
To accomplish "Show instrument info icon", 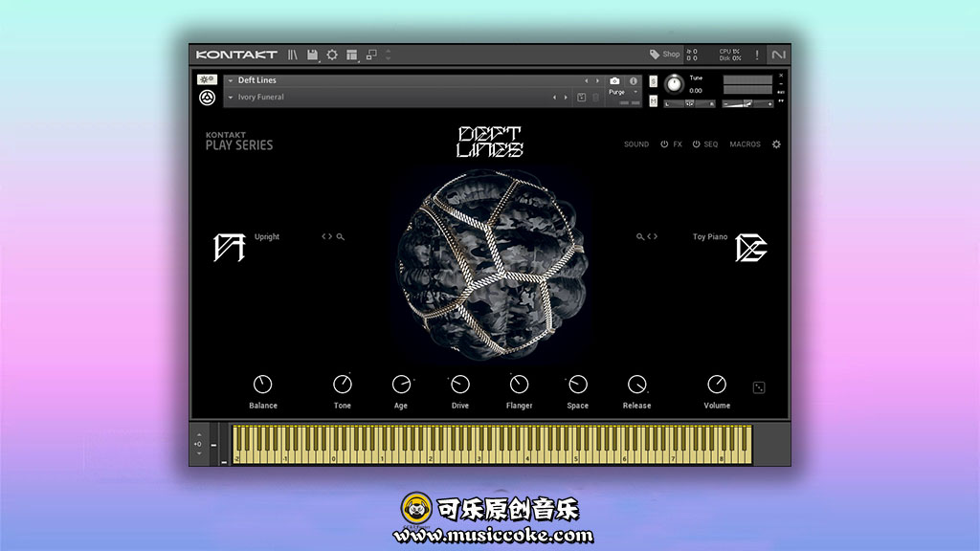I will pyautogui.click(x=634, y=81).
